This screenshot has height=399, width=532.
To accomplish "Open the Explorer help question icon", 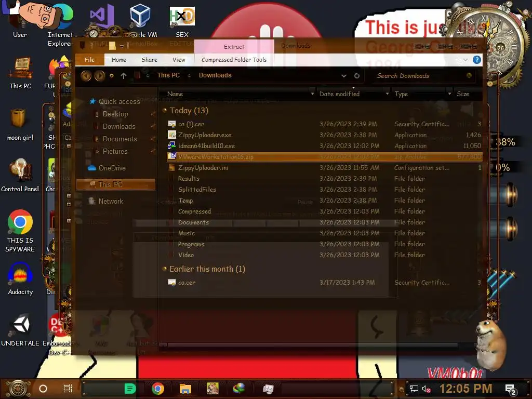I will pyautogui.click(x=477, y=60).
